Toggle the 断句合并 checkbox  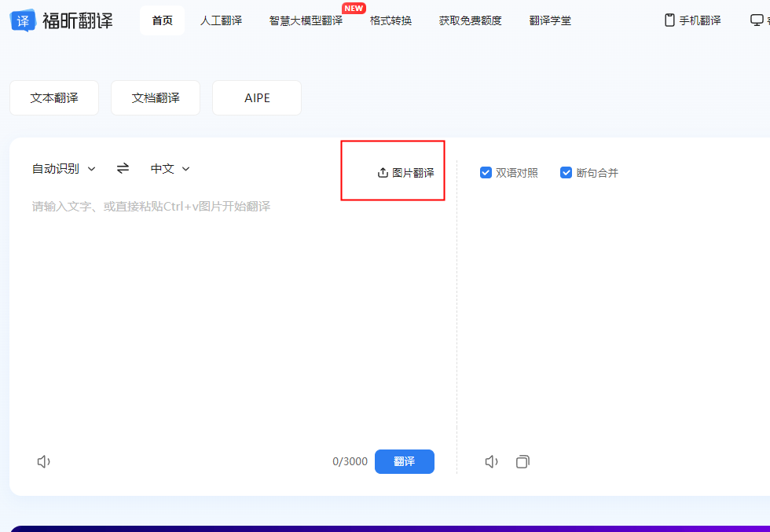coord(566,173)
